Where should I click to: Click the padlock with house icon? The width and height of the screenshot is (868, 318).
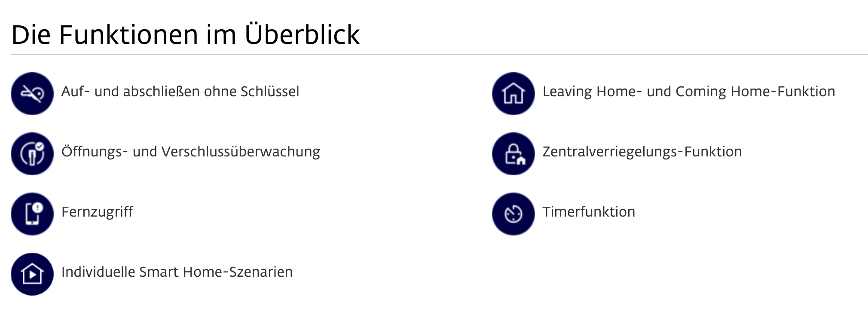click(x=513, y=153)
